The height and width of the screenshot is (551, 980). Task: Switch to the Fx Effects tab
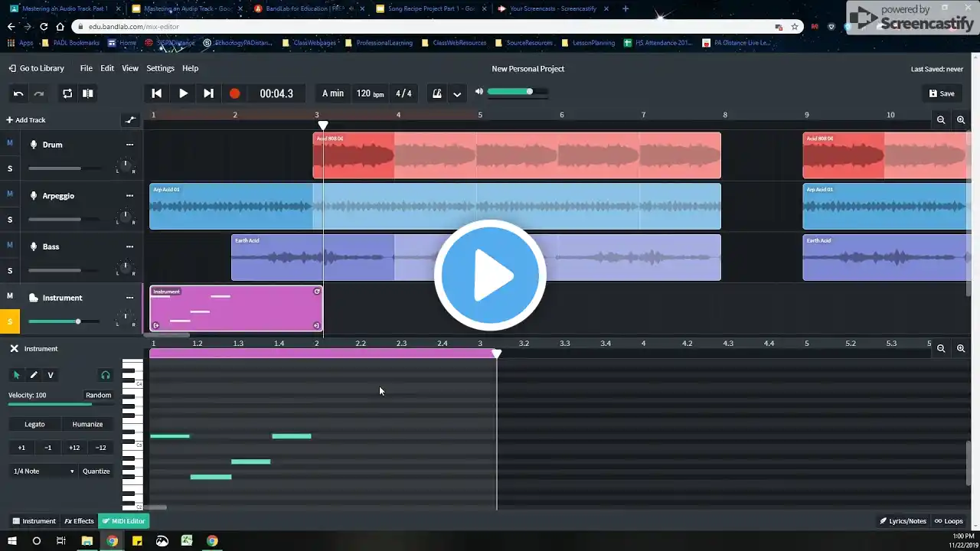click(79, 521)
